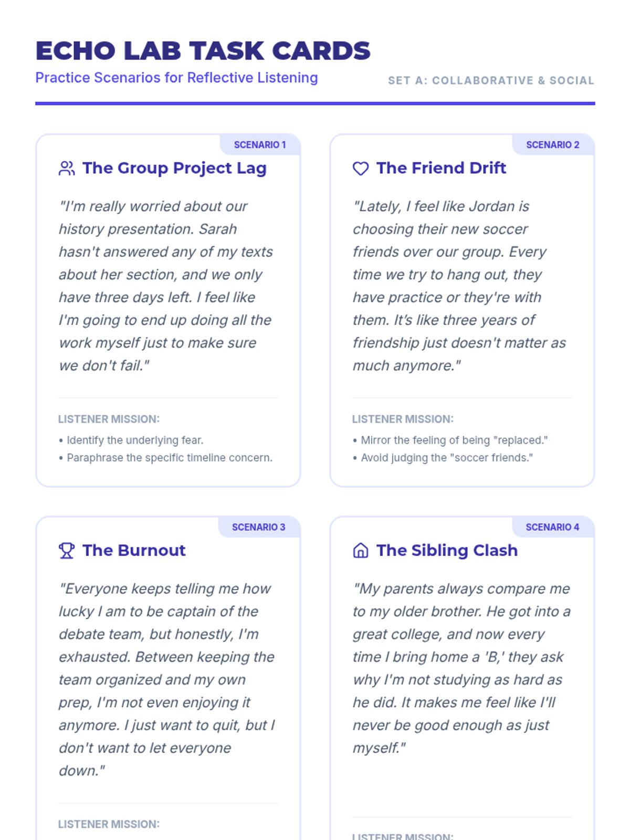The height and width of the screenshot is (840, 630).
Task: Open The Sibling Clash heading
Action: [x=447, y=550]
